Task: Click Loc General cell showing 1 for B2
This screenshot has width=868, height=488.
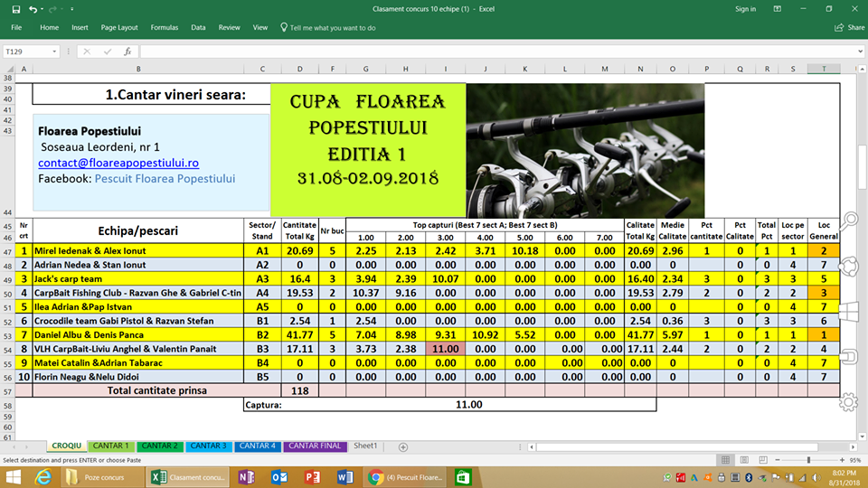Action: [x=824, y=335]
